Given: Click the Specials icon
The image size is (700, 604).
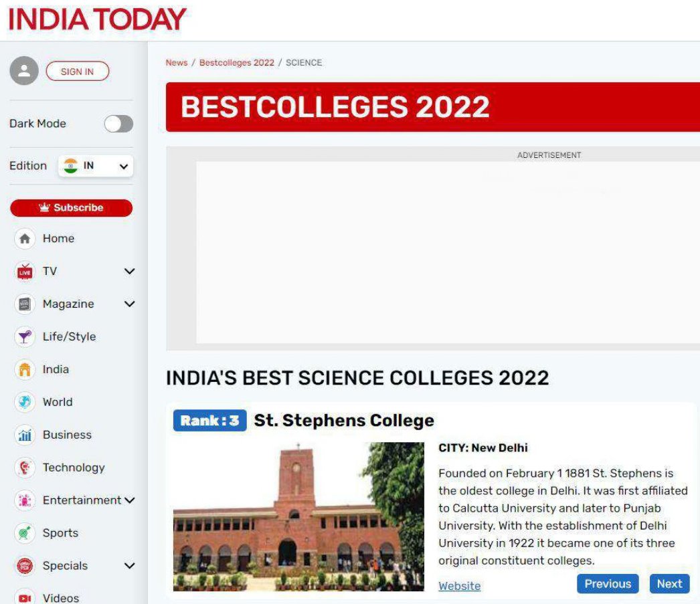Looking at the screenshot, I should point(25,566).
